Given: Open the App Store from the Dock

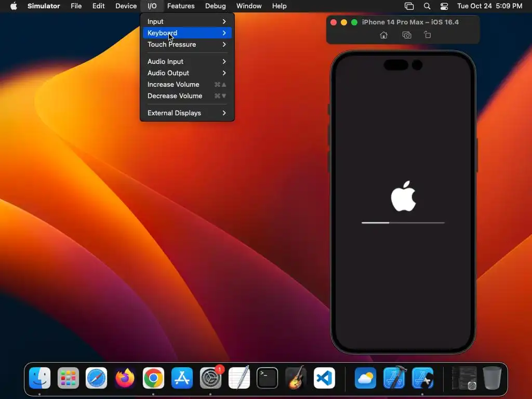Looking at the screenshot, I should coord(182,378).
